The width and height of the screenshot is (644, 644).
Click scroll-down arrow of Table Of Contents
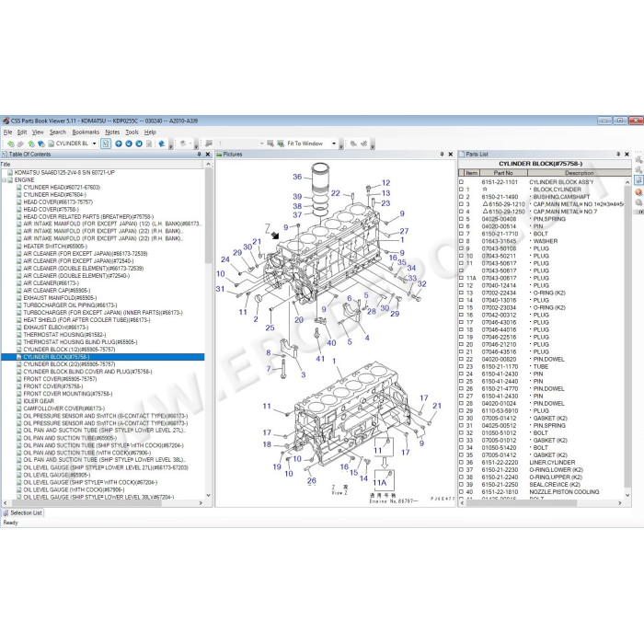pyautogui.click(x=208, y=495)
